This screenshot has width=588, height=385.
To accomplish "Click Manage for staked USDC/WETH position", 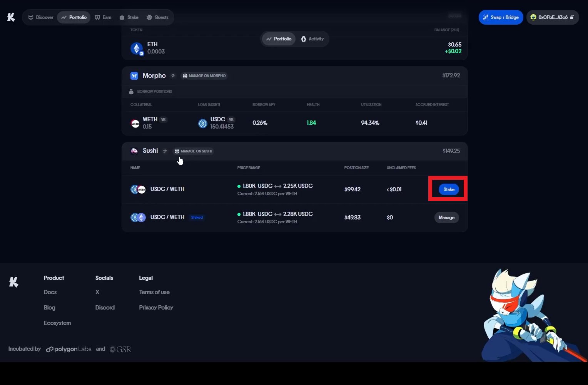I will pos(446,218).
